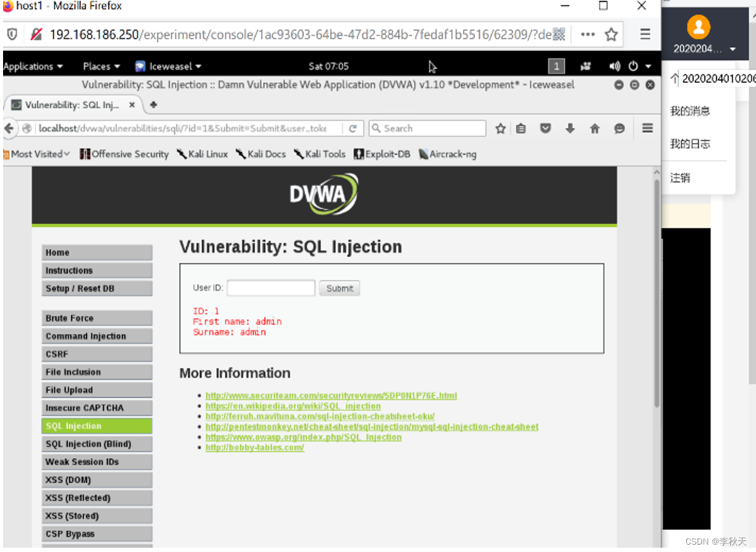Expand Most Visited bookmarks dropdown
The height and width of the screenshot is (552, 756).
[37, 154]
